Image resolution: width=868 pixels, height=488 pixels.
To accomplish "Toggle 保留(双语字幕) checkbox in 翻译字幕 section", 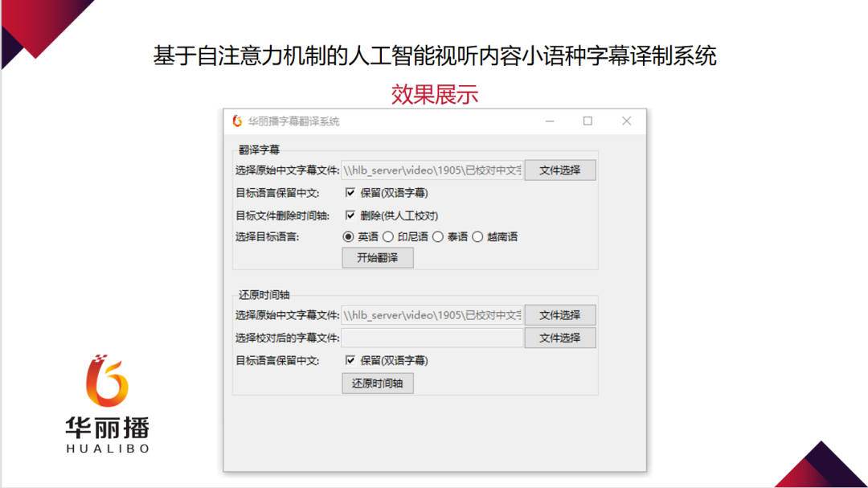I will [x=350, y=193].
